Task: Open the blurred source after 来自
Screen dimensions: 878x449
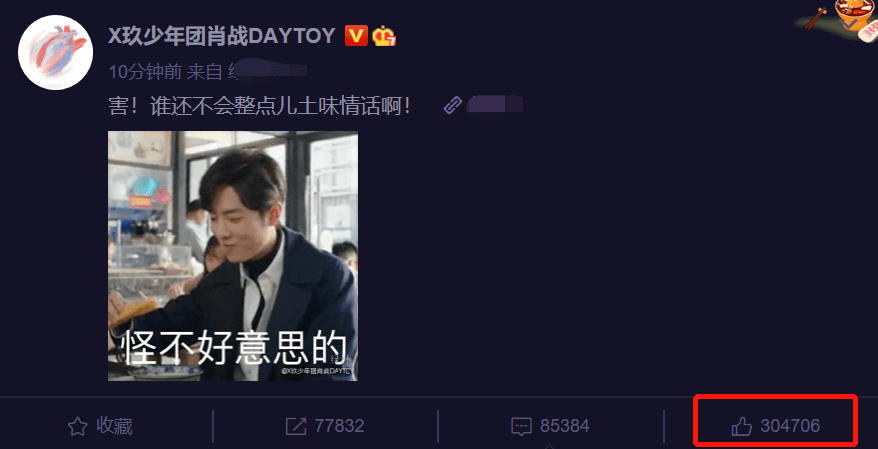Action: (268, 71)
